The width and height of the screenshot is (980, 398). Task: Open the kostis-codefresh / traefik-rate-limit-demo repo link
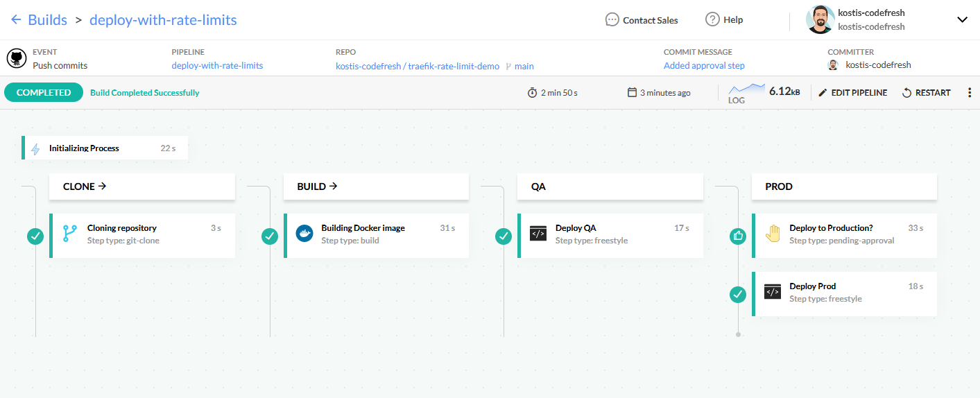(418, 66)
